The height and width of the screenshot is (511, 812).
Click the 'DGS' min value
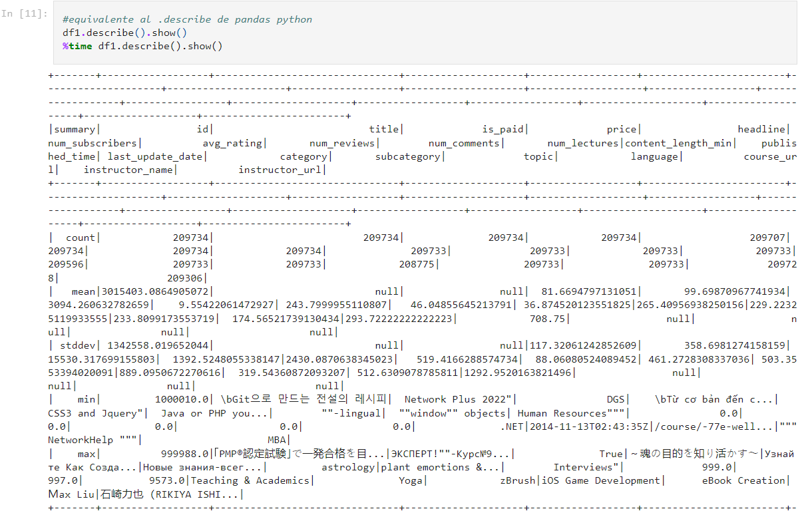click(x=616, y=399)
